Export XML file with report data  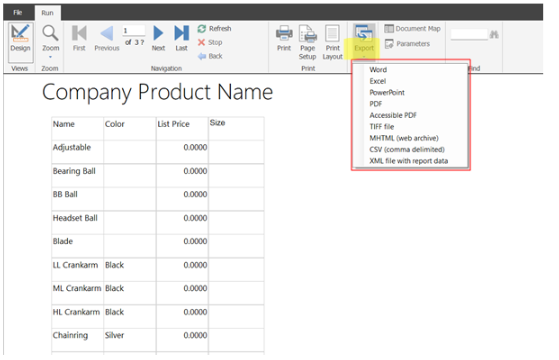click(x=410, y=161)
